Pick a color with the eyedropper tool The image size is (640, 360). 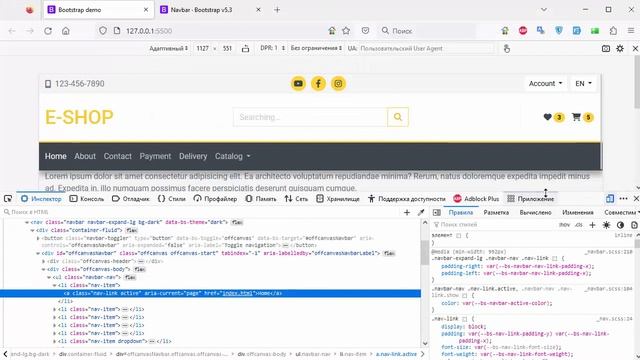421,212
